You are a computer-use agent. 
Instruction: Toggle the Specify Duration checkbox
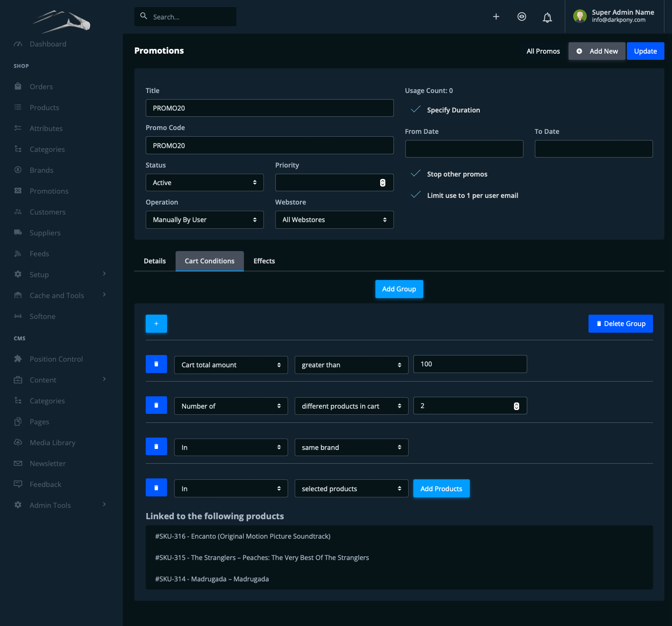tap(416, 110)
